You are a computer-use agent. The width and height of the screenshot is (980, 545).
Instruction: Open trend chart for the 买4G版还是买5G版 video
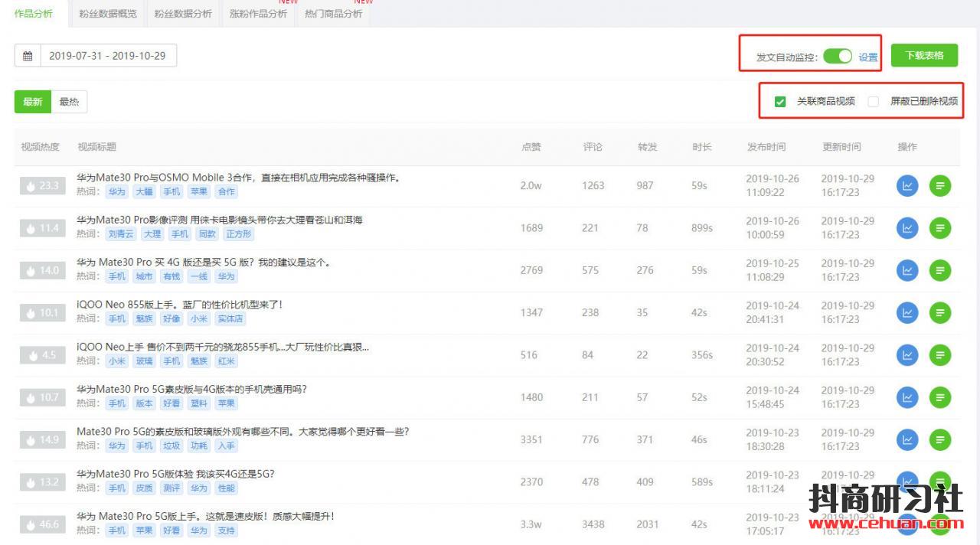click(907, 270)
